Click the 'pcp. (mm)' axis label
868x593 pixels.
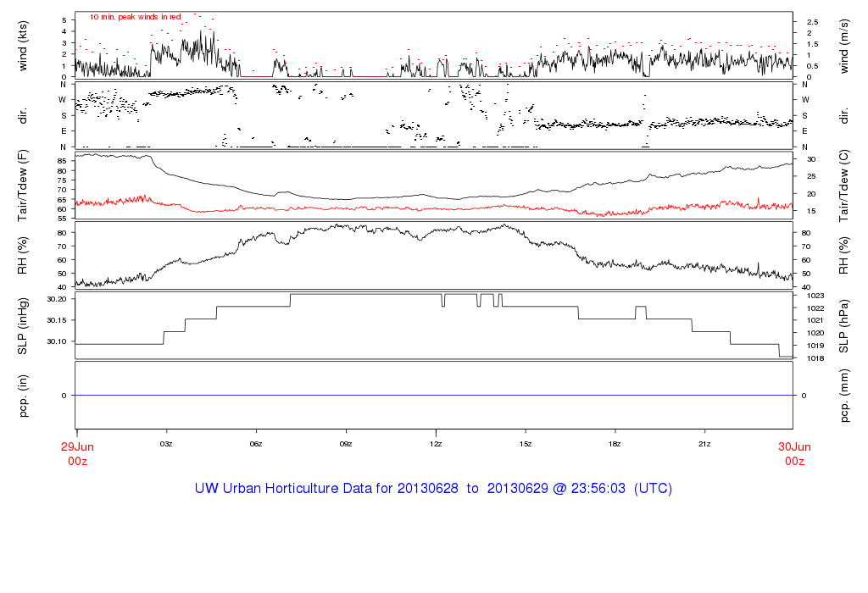click(x=843, y=396)
